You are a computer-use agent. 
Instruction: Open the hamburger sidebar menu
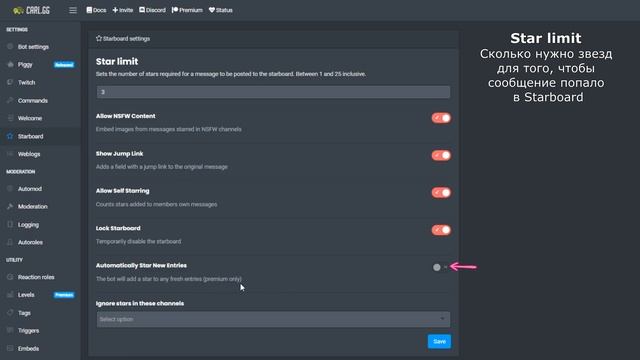tap(73, 10)
